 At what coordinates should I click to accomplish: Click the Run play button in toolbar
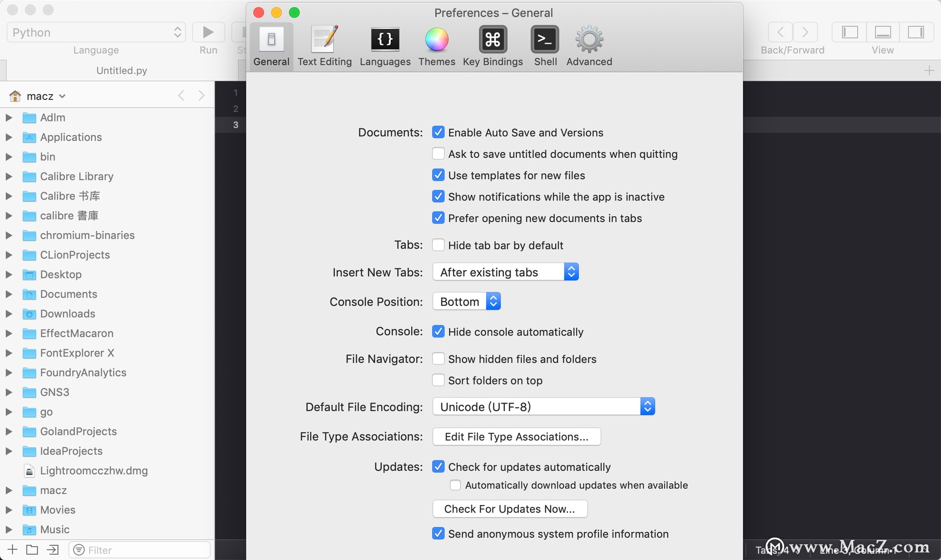point(208,32)
